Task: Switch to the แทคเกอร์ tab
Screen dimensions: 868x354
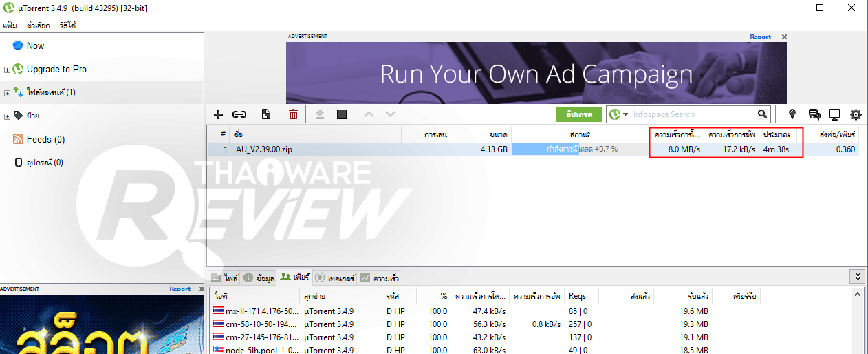Action: coord(334,278)
